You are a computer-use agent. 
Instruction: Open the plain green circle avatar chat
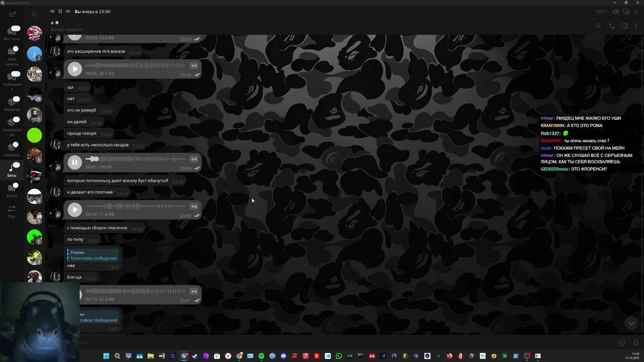34,135
